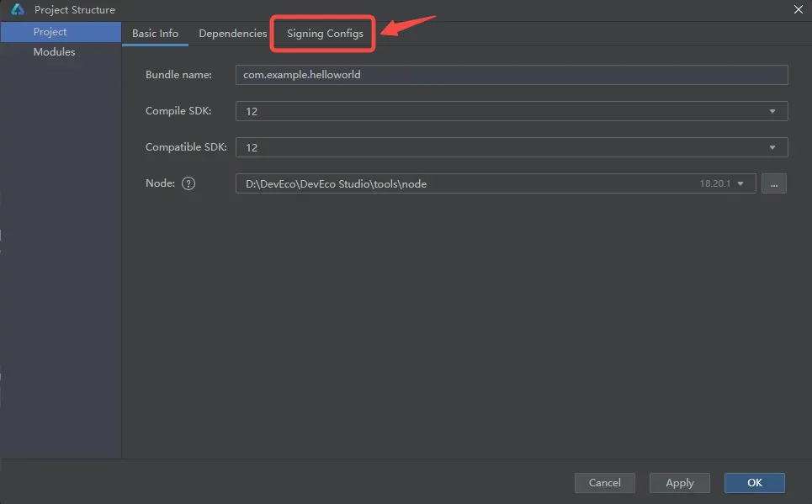Image resolution: width=812 pixels, height=504 pixels.
Task: Select Project in the left sidebar
Action: point(61,32)
